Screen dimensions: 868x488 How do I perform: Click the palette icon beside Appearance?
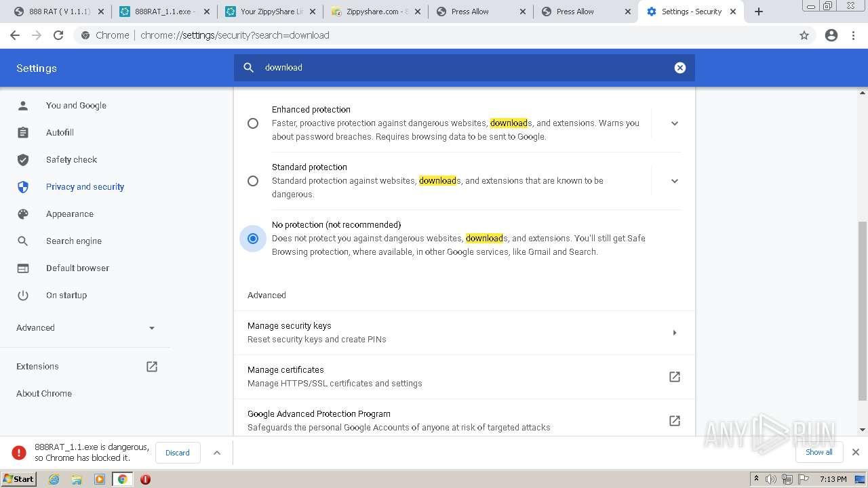[23, 214]
